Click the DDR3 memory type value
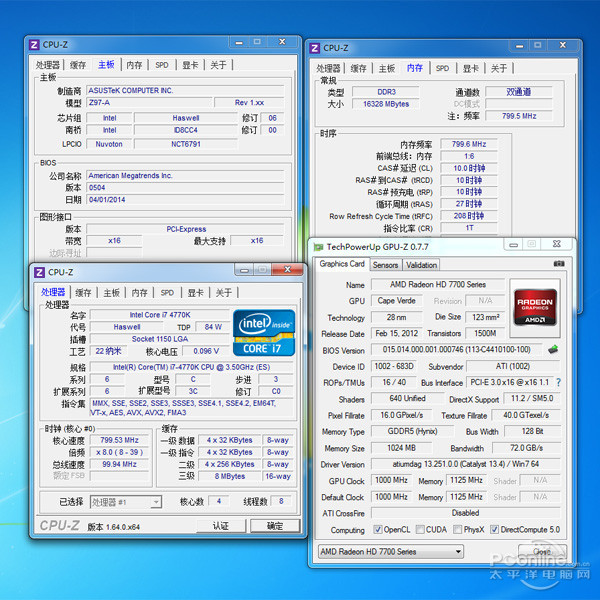 tap(386, 92)
